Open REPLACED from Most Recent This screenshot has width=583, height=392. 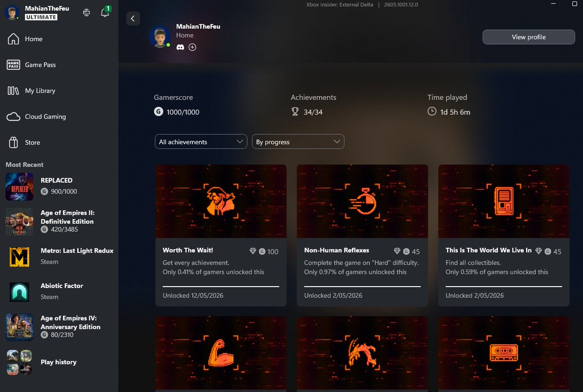(x=59, y=187)
